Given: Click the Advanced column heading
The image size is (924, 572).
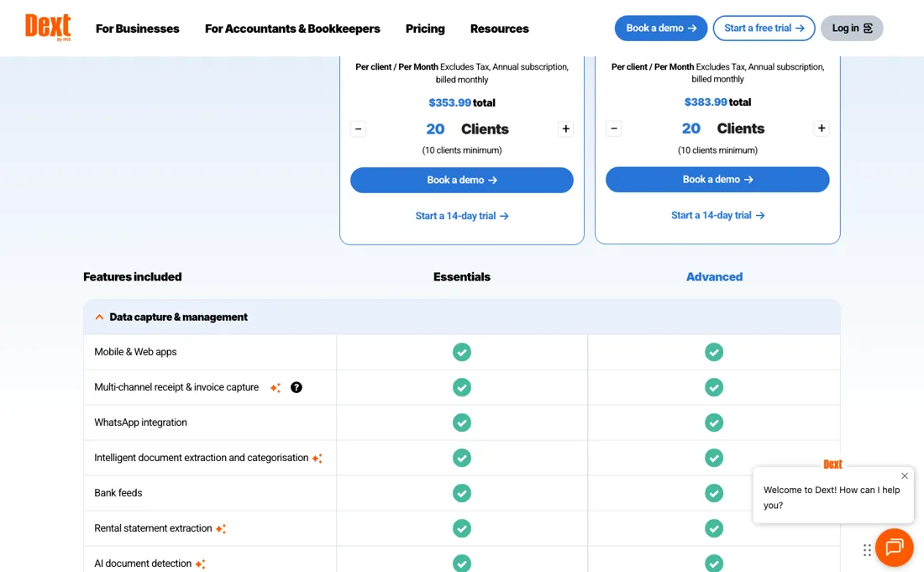Looking at the screenshot, I should pos(714,277).
